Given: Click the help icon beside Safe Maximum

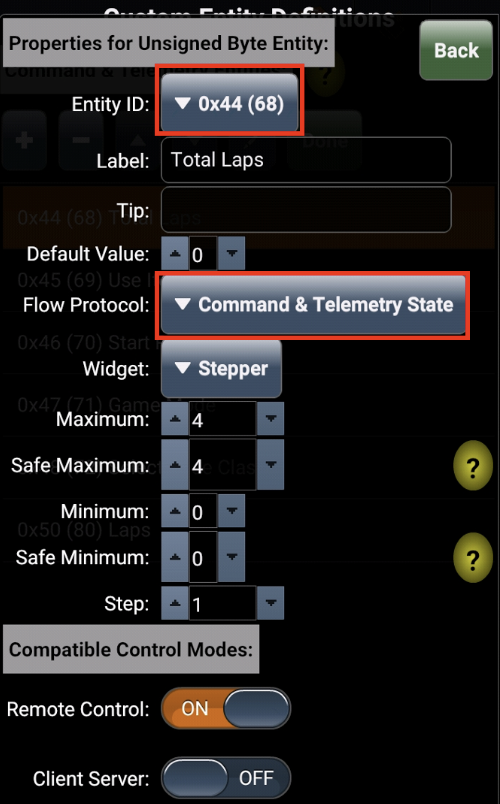Looking at the screenshot, I should tap(473, 466).
